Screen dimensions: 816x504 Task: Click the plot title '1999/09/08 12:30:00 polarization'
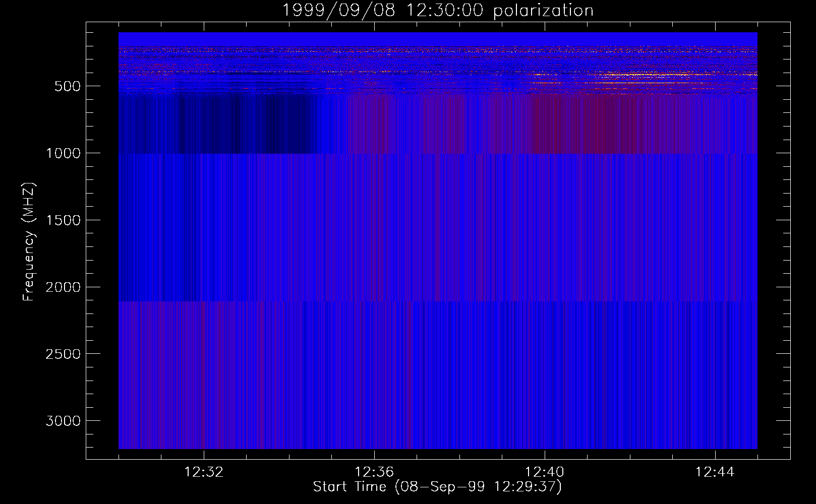438,11
